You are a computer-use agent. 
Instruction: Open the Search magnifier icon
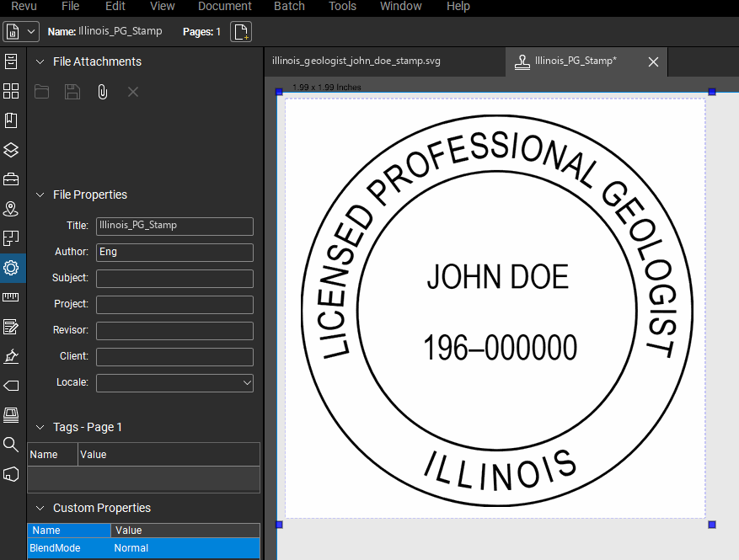coord(11,444)
